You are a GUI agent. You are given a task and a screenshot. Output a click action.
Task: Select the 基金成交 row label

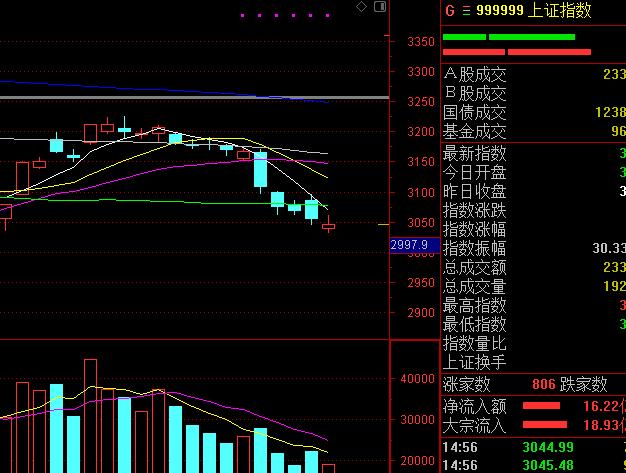(x=475, y=131)
